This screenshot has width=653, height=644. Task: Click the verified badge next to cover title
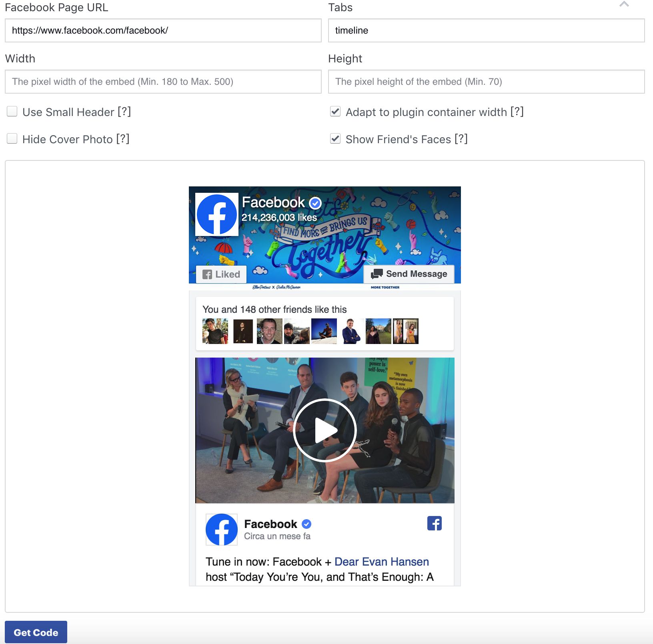(316, 203)
